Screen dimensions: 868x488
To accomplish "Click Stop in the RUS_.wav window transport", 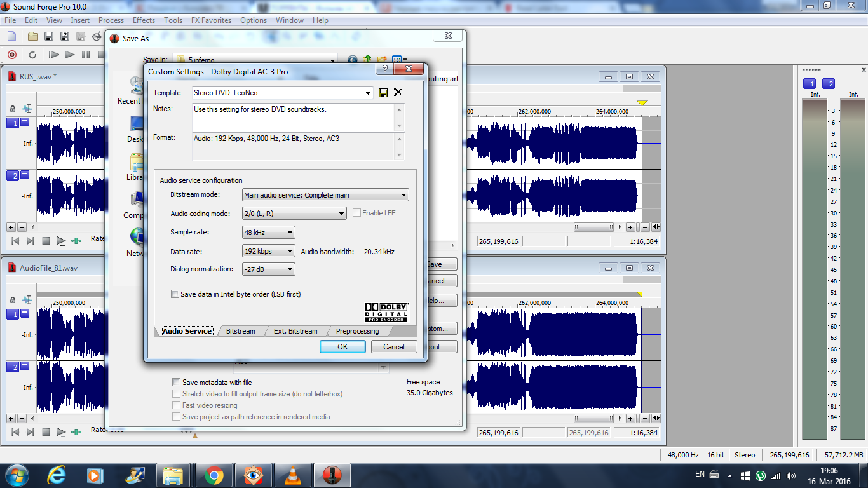I will 46,241.
